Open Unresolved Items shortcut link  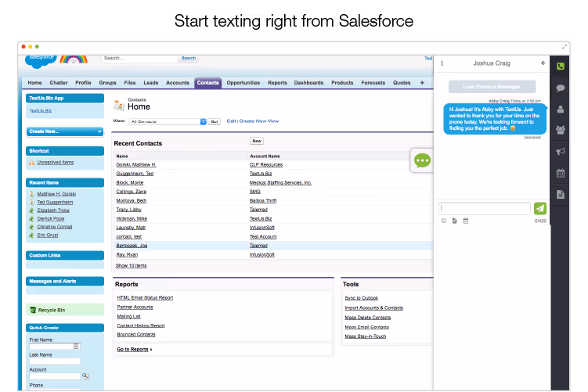coord(56,162)
